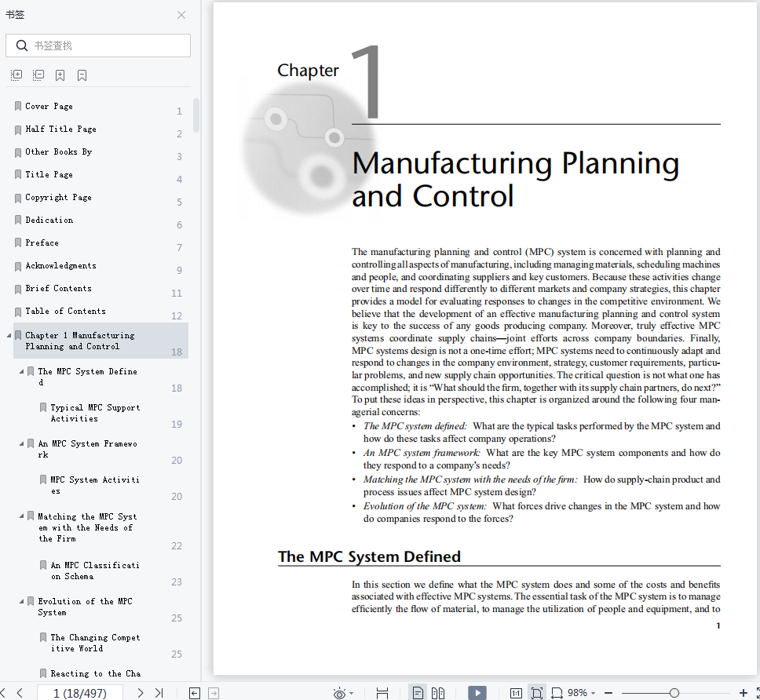Viewport: 760px width, 700px height.
Task: Delete bookmark icon
Action: pyautogui.click(x=82, y=75)
